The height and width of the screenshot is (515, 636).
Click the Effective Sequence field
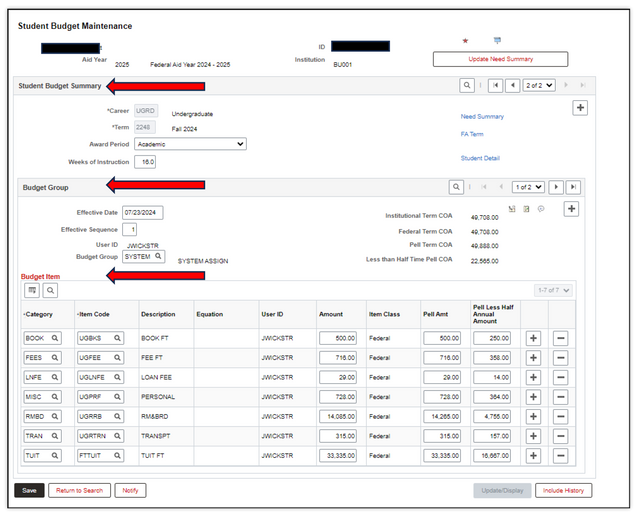click(129, 230)
